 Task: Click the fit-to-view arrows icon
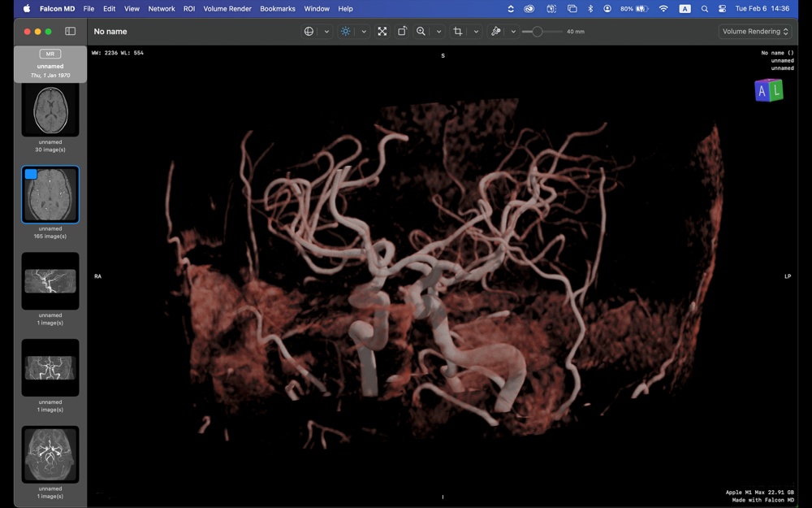(382, 32)
